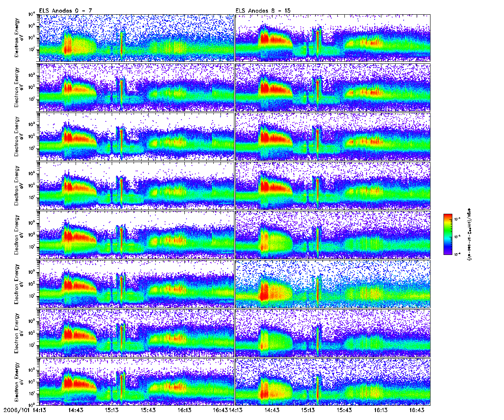Click '15:13' time under Anodes 8 - 15 column

point(308,410)
